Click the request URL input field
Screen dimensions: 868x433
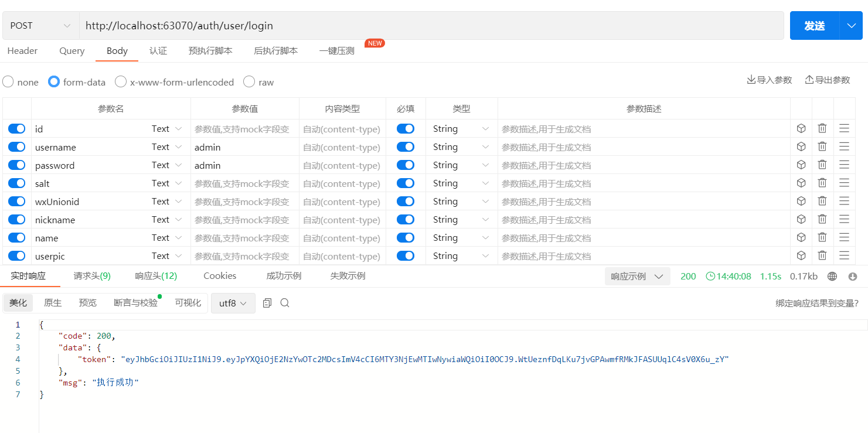pos(431,26)
